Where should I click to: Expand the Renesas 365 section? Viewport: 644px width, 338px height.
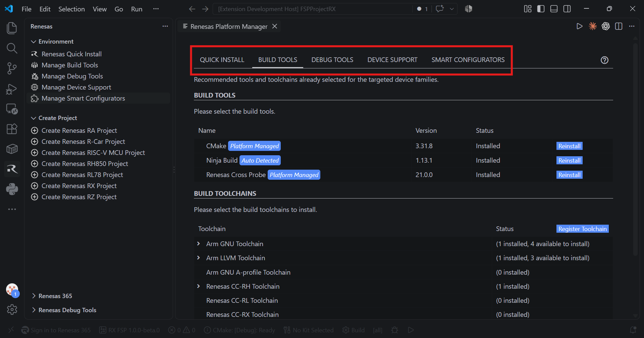coord(34,296)
